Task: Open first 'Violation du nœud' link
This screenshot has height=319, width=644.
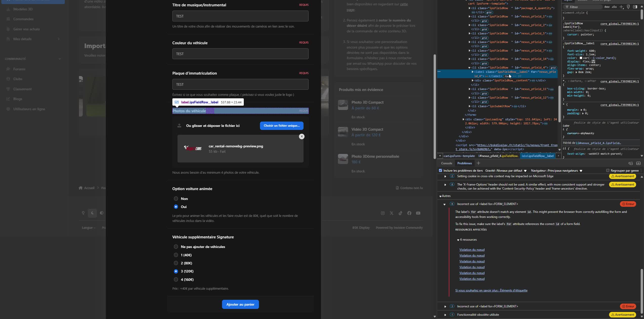Action: click(x=472, y=250)
